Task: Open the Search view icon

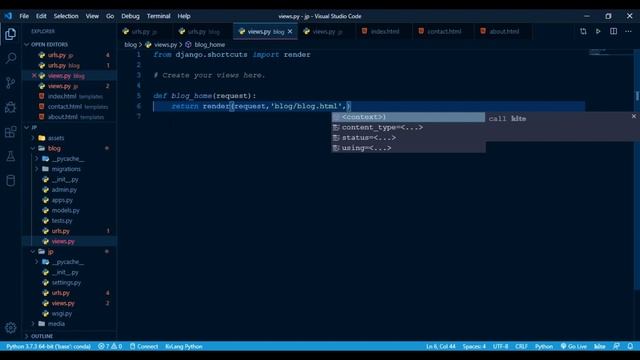Action: (x=11, y=58)
